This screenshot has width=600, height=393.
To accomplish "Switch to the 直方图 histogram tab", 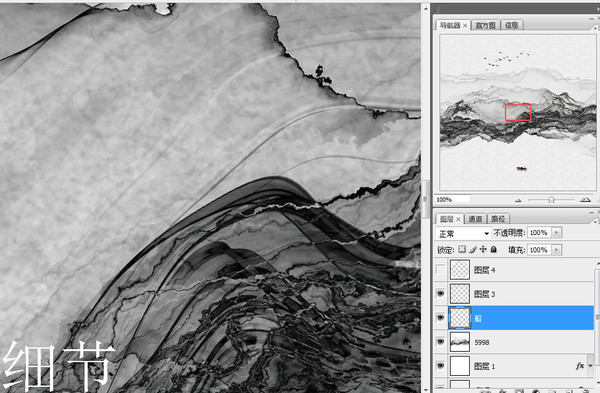I will tap(485, 25).
